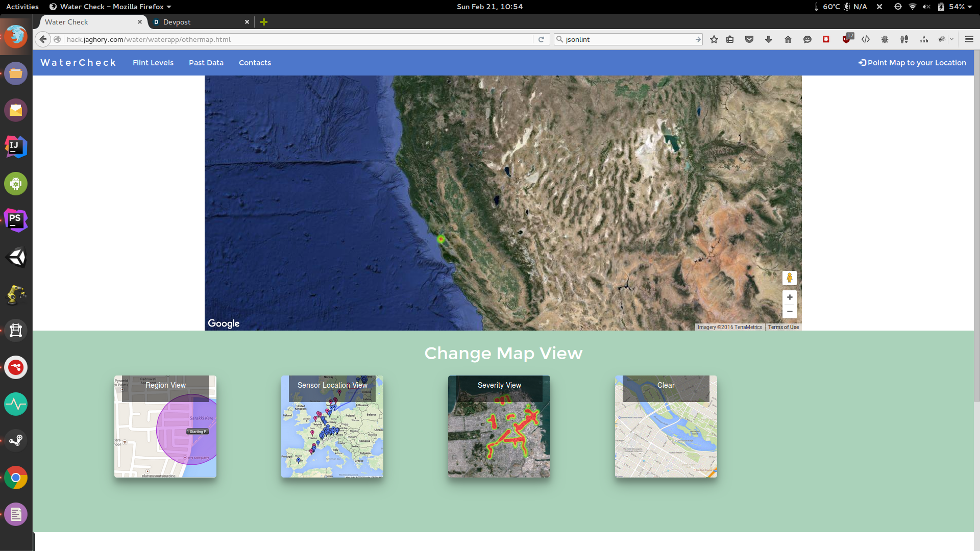Image resolution: width=980 pixels, height=551 pixels.
Task: Select the Severity View thumbnail
Action: (499, 427)
